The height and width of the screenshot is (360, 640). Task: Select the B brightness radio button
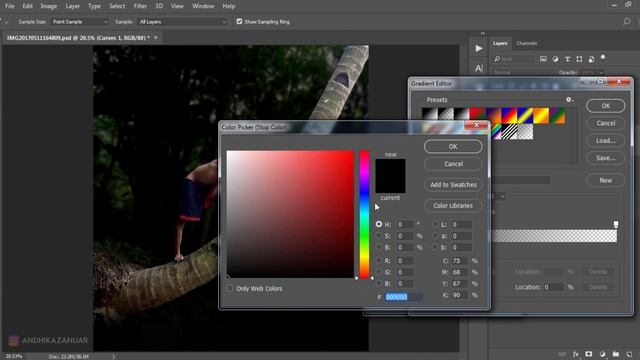point(379,247)
